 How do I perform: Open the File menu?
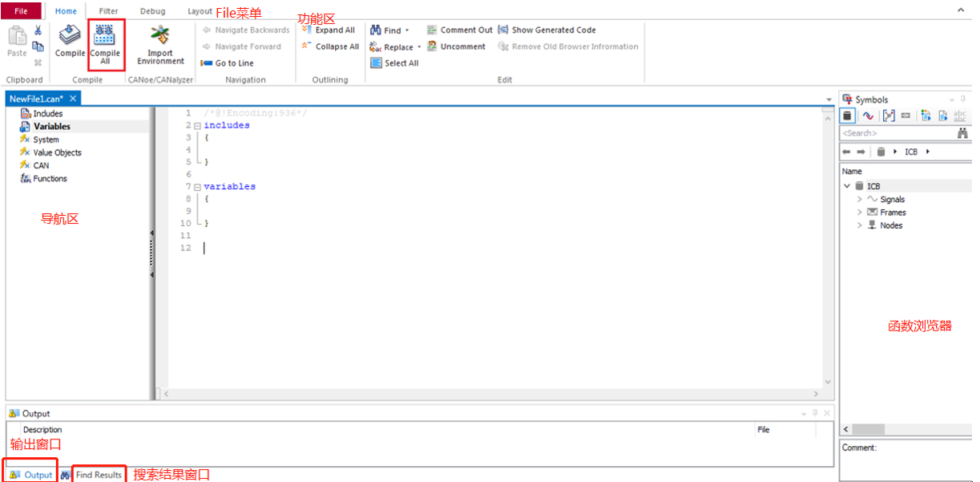click(21, 11)
